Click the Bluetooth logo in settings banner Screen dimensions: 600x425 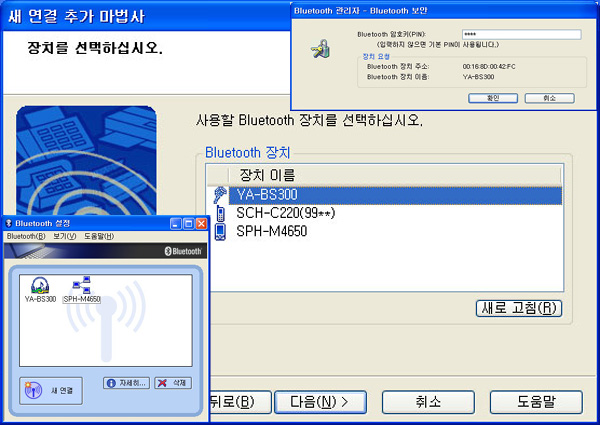[183, 251]
